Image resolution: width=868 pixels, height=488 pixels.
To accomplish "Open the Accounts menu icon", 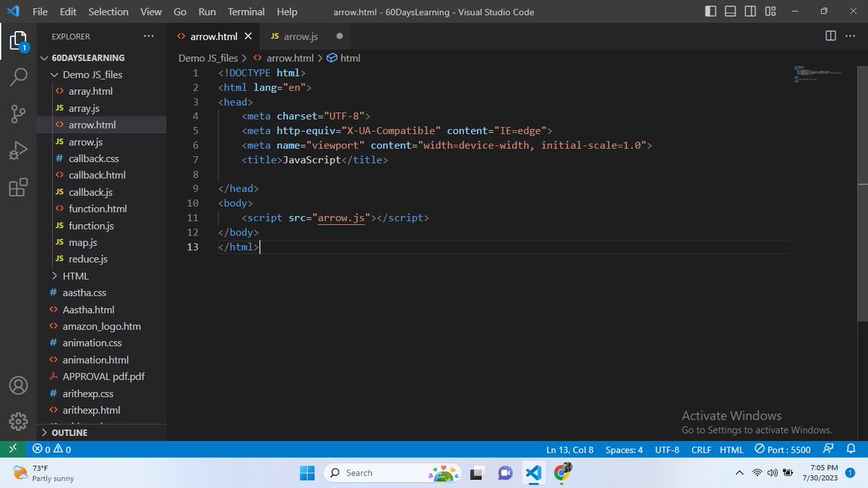I will pos(18,385).
